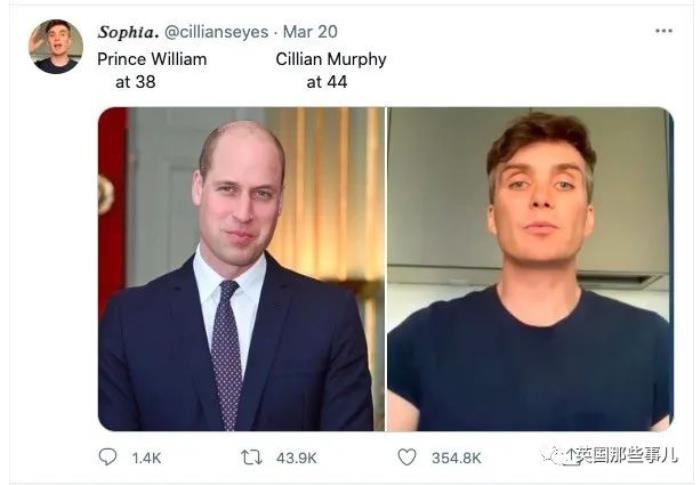Open the three-dot more options menu
Viewport: 700px width, 485px height.
tap(664, 31)
